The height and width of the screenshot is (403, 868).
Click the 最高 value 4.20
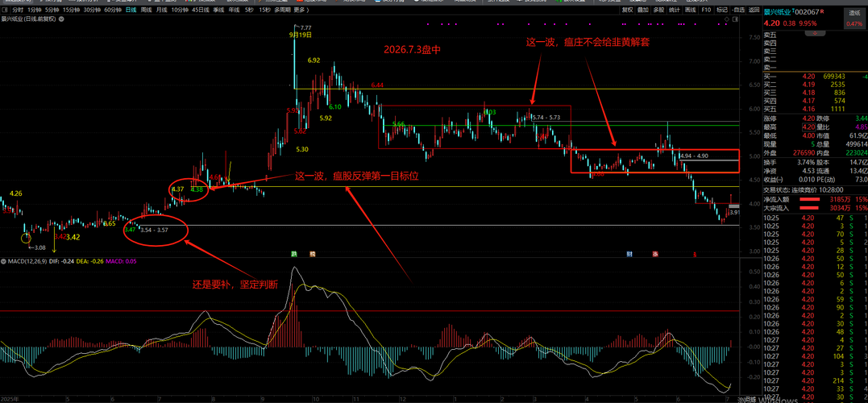808,127
